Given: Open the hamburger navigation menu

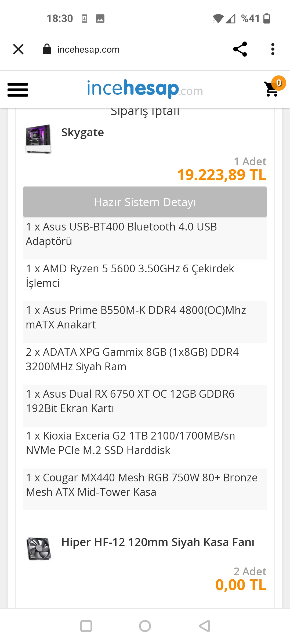Looking at the screenshot, I should pos(18,90).
